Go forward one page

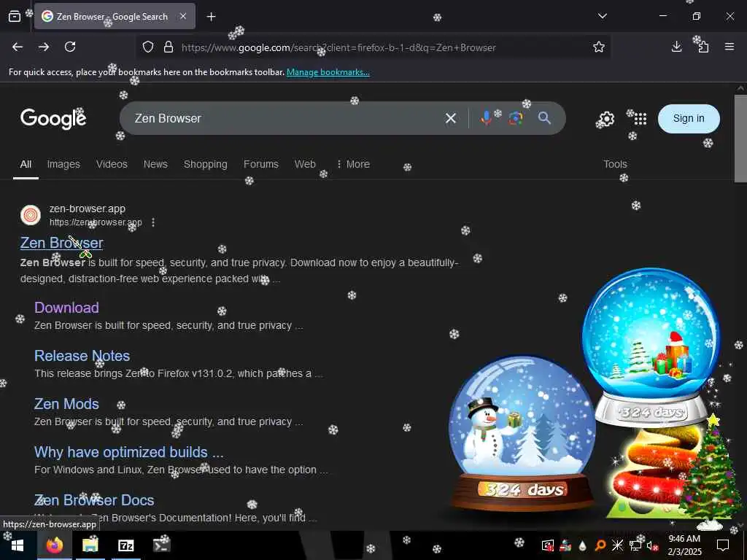pyautogui.click(x=44, y=47)
